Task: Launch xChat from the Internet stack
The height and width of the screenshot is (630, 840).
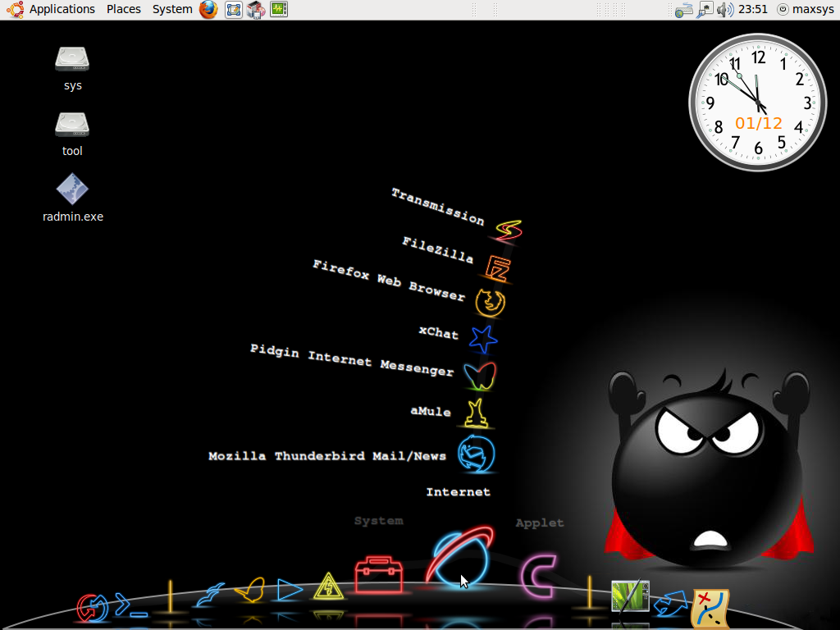Action: 482,339
